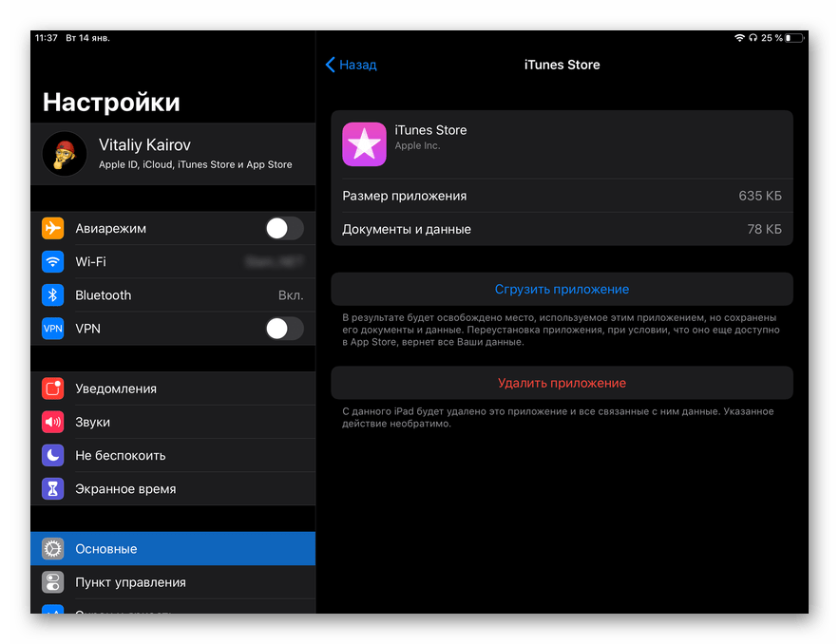This screenshot has width=839, height=644.
Task: Open Пункт управления settings
Action: [x=172, y=582]
